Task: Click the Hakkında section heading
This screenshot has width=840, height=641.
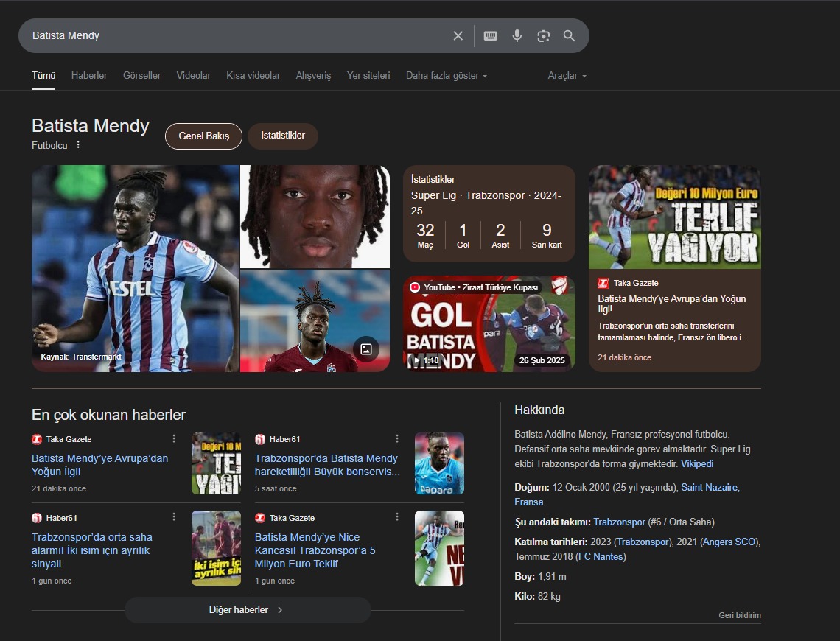Action: (539, 410)
